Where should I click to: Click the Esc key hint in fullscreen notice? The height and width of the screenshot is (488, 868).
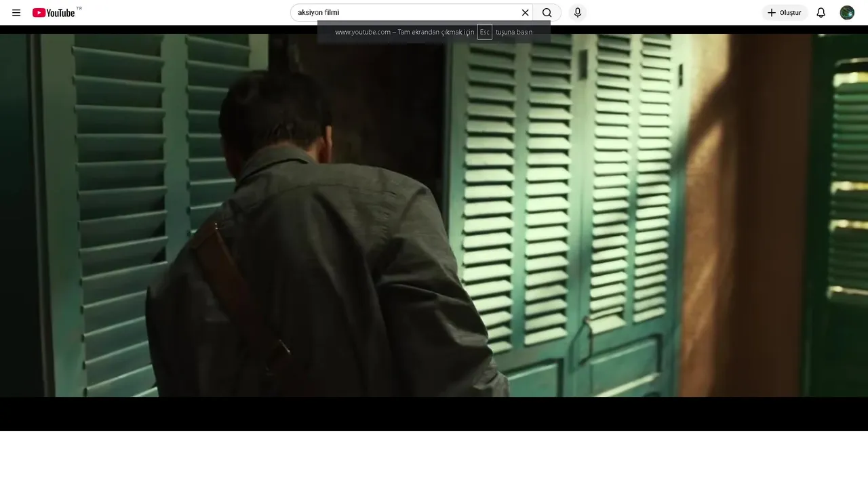[x=485, y=32]
